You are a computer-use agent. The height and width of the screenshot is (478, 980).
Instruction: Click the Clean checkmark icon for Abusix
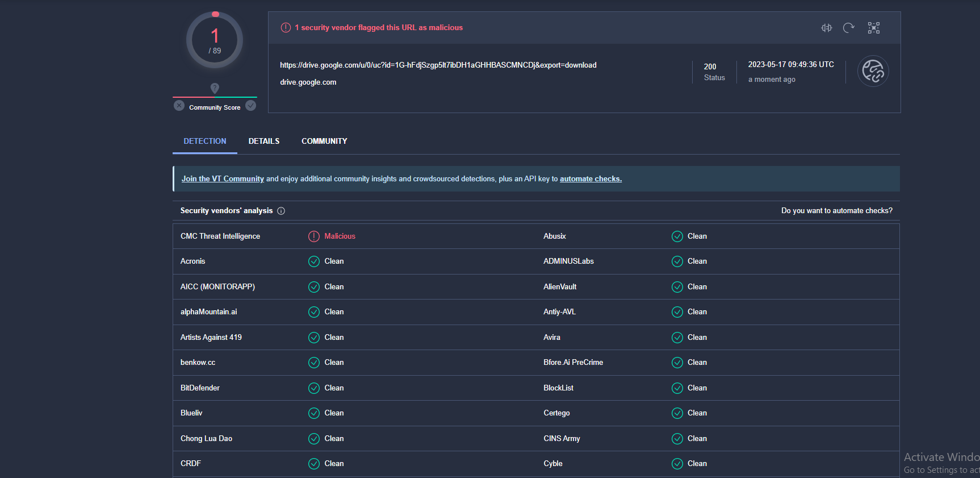677,236
